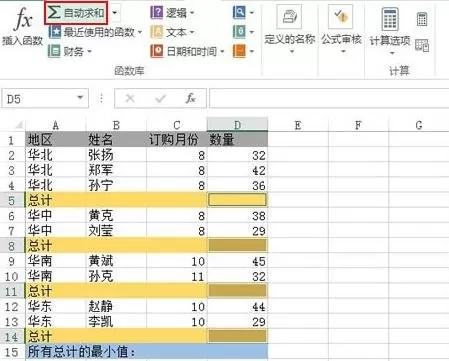
Task: Select row 11 header
Action: tap(12, 291)
